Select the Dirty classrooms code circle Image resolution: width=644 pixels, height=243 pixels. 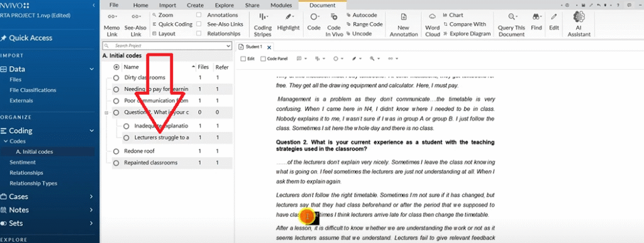(x=116, y=77)
